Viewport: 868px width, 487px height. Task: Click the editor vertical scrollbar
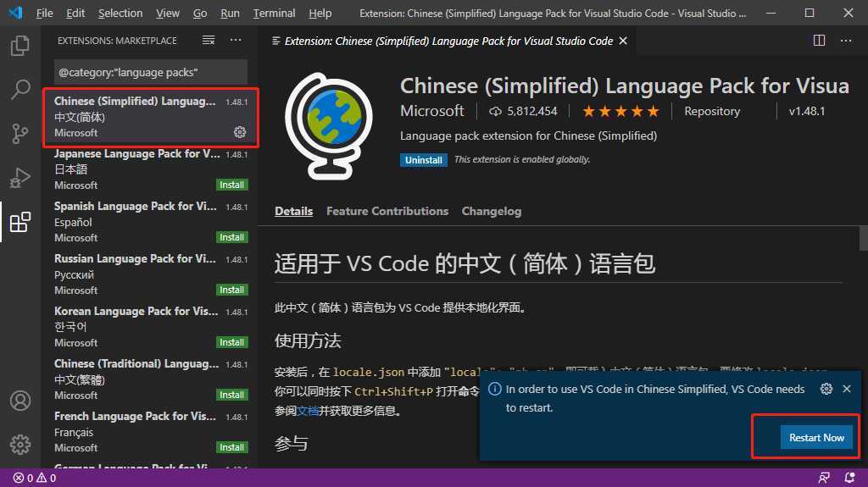864,238
